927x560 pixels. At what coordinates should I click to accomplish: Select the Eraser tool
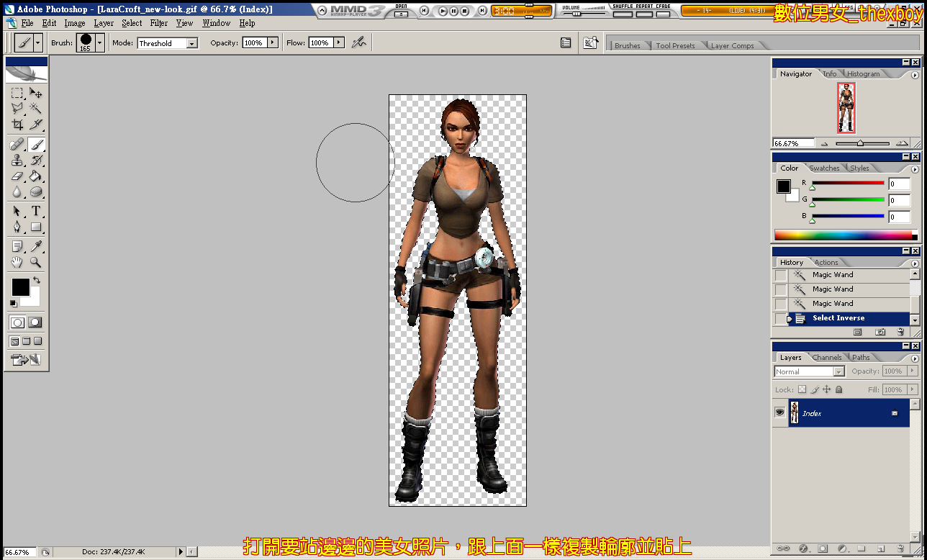point(17,176)
